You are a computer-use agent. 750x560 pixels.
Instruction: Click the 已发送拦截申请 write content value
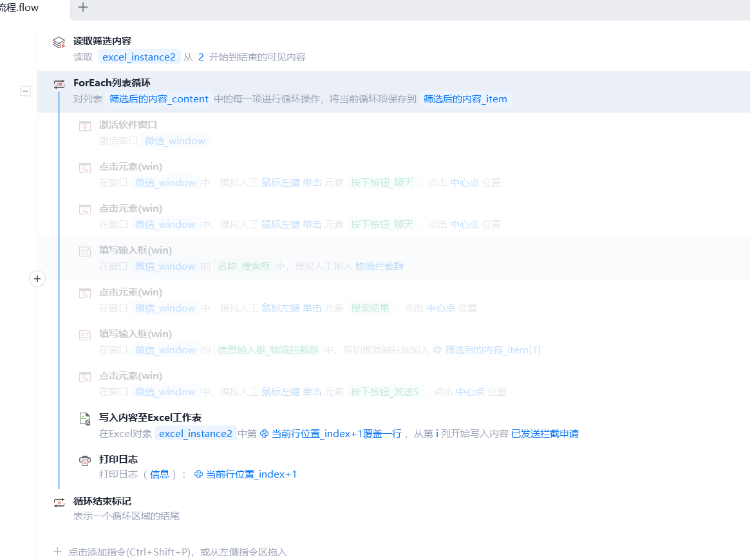point(545,434)
